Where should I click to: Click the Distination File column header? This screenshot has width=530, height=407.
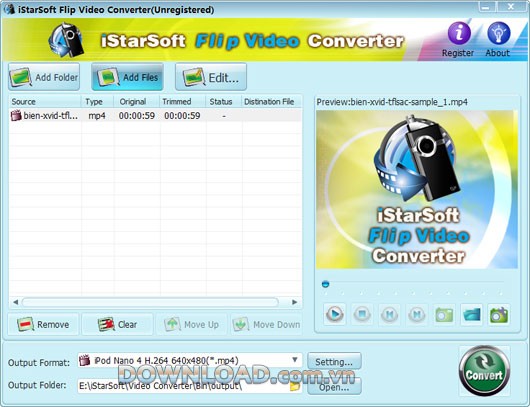(x=271, y=101)
